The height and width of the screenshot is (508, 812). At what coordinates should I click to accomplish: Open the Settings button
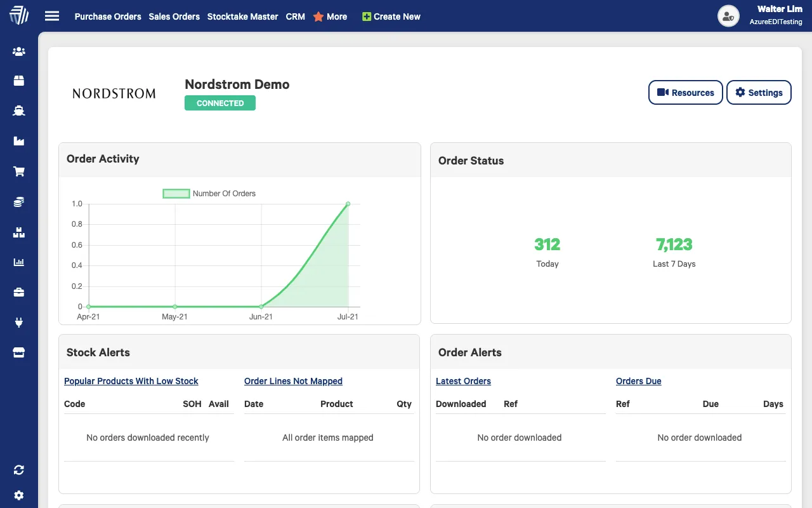pos(759,93)
